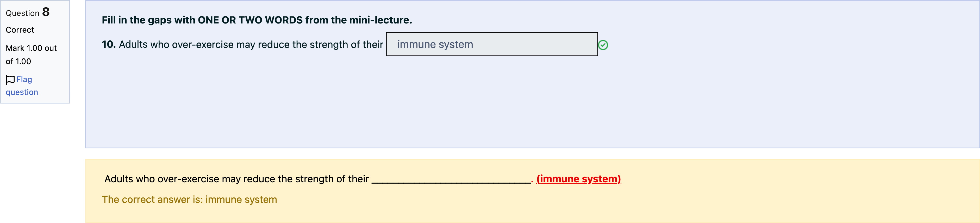Click the Fill in the gaps instruction
980x223 pixels.
point(257,20)
